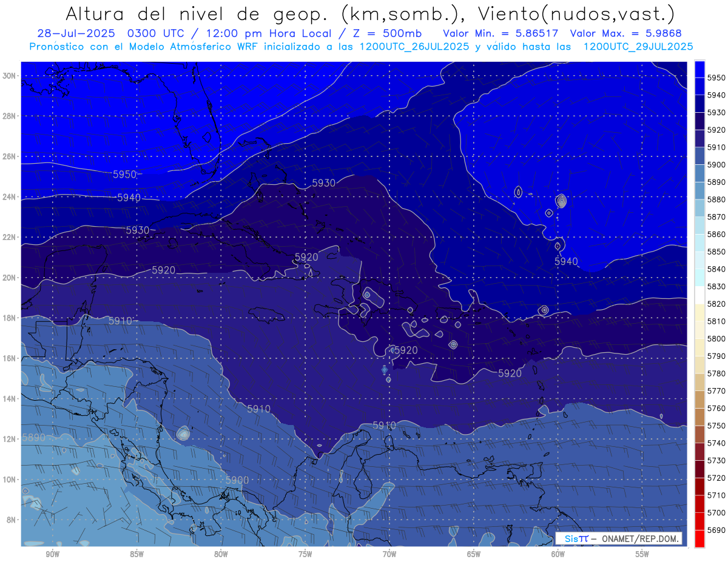Screen dimensions: 728x562
Task: Click the 5900 contour label over Central America
Action: coord(237,480)
